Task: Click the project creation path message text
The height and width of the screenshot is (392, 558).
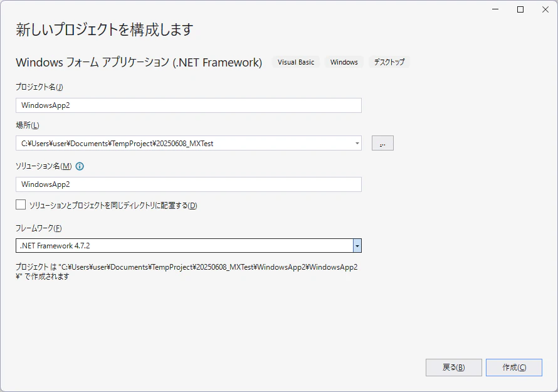Action: pyautogui.click(x=187, y=272)
